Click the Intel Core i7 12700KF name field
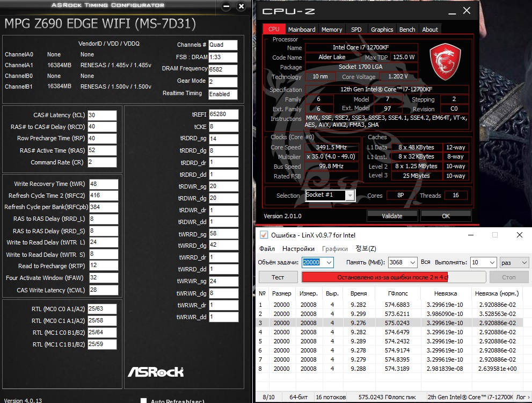This screenshot has width=532, height=403. click(x=361, y=47)
